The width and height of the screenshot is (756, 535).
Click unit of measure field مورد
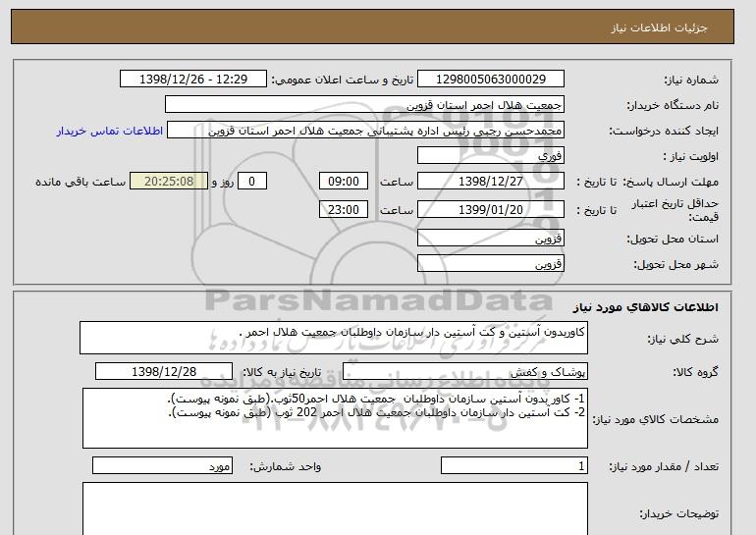pos(162,465)
